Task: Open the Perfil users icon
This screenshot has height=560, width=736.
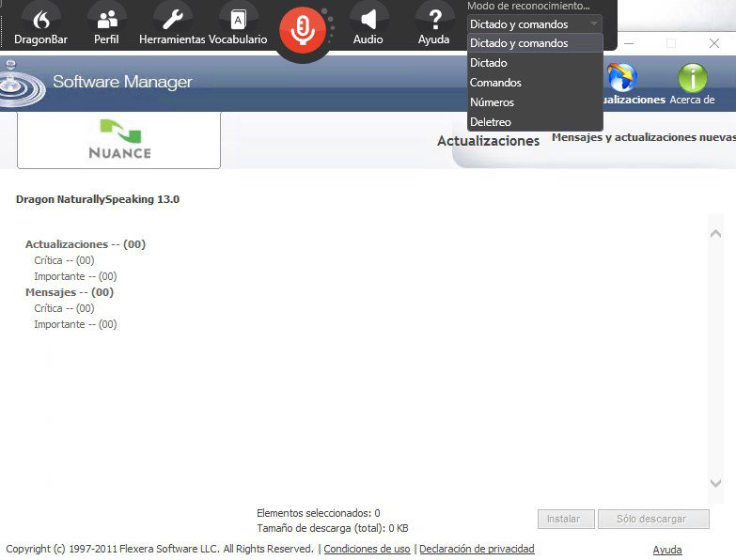Action: coord(107,19)
